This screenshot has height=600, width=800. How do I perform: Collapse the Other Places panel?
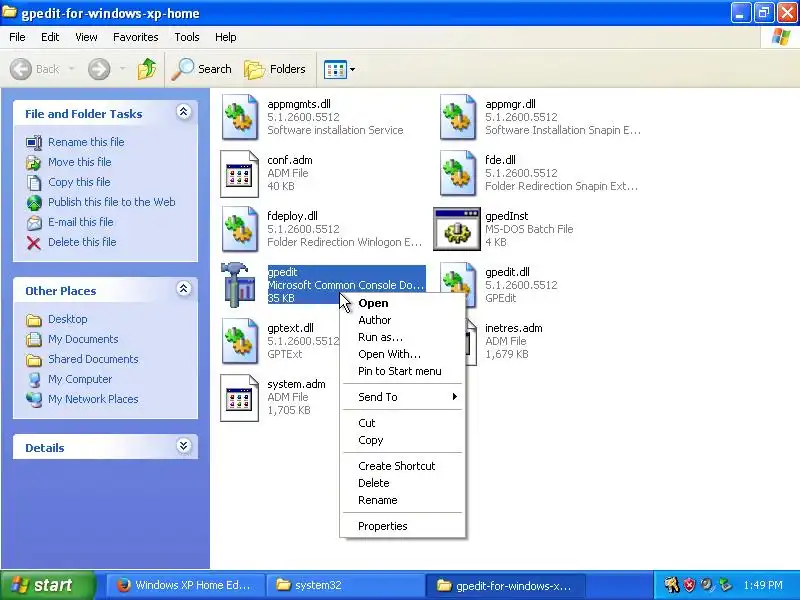[x=184, y=289]
